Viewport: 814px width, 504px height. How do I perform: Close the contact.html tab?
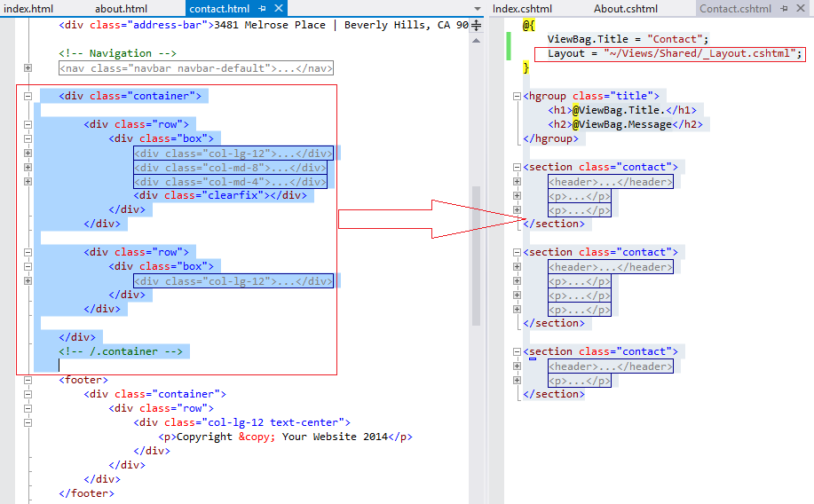pyautogui.click(x=279, y=8)
